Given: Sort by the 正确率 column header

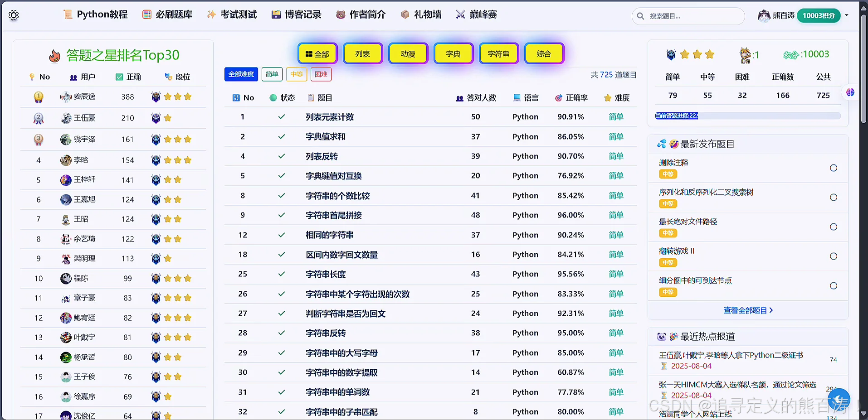Looking at the screenshot, I should (571, 98).
